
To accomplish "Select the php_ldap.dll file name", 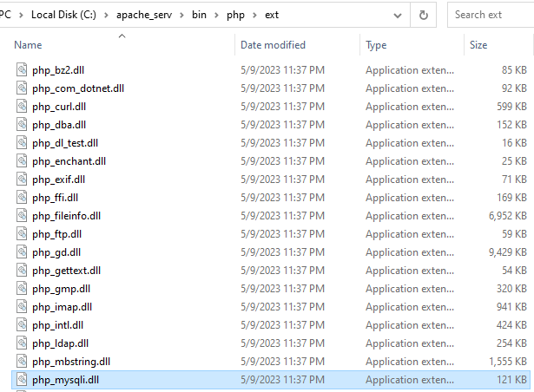I will (x=60, y=343).
